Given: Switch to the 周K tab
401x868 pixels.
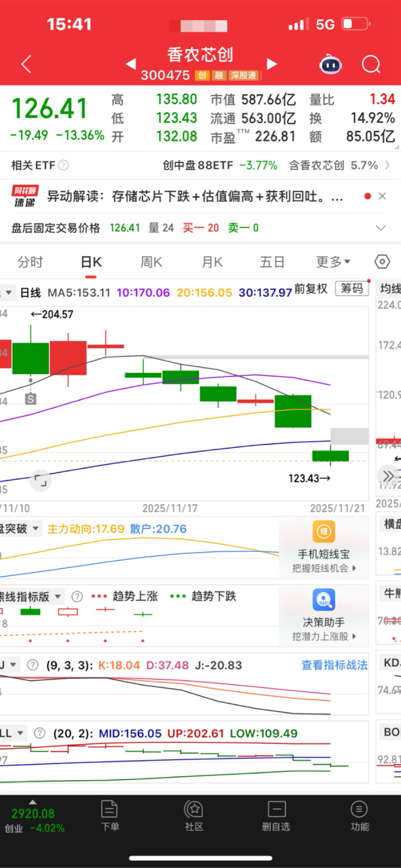Looking at the screenshot, I should click(x=151, y=261).
